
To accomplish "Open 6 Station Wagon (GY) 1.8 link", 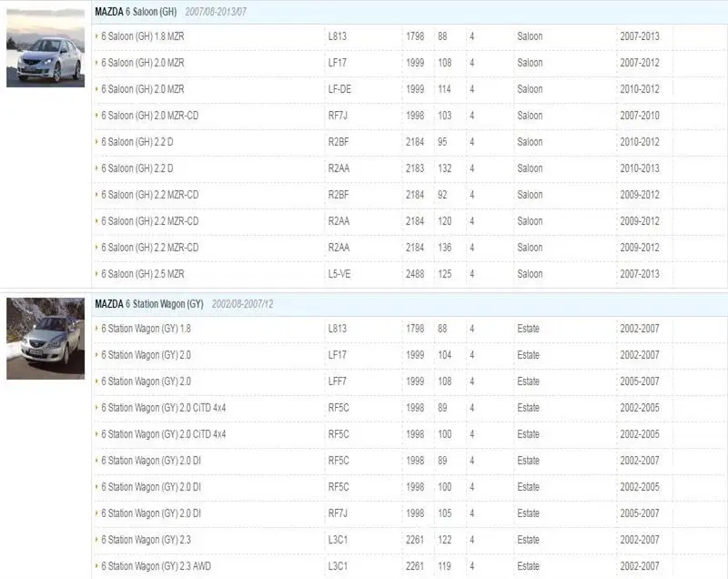I will tap(146, 329).
